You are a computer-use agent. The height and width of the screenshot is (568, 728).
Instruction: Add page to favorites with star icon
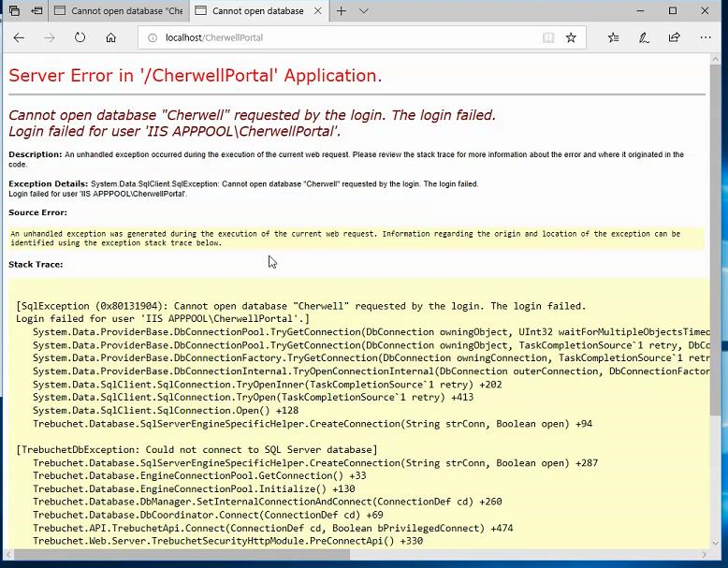click(571, 37)
